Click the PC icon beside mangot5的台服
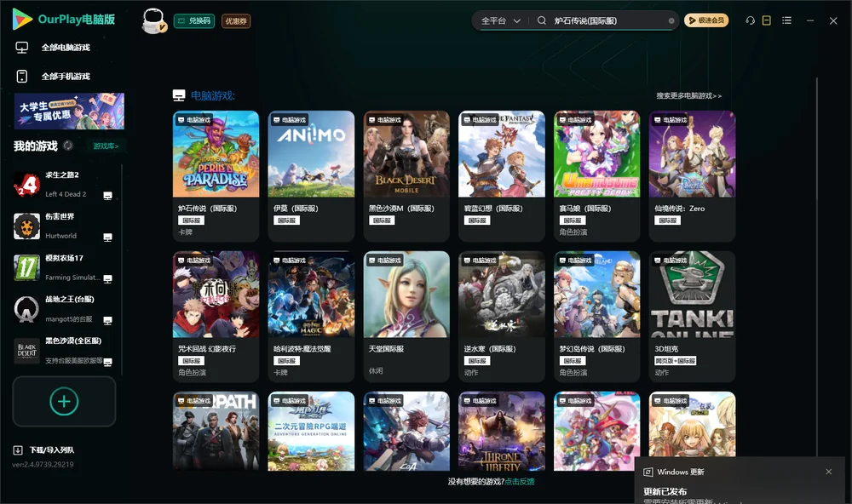Screen dimensions: 852x504 click(107, 320)
